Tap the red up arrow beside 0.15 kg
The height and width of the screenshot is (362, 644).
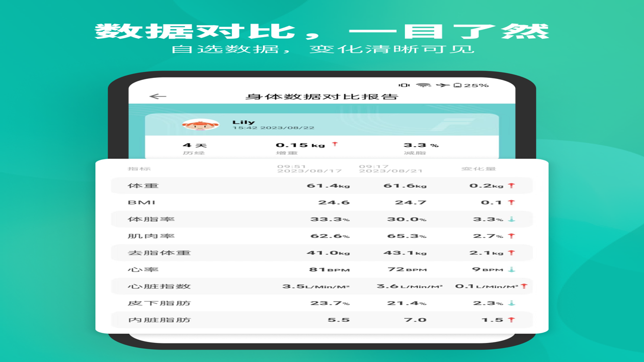click(335, 144)
